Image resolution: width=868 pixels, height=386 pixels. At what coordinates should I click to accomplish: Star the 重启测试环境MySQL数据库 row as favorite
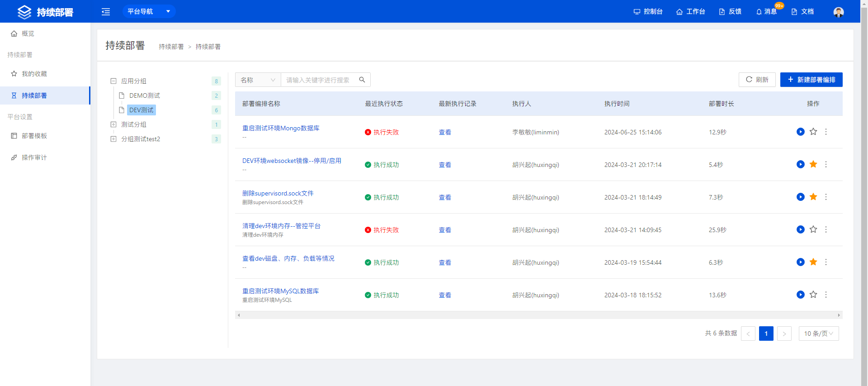coord(813,295)
